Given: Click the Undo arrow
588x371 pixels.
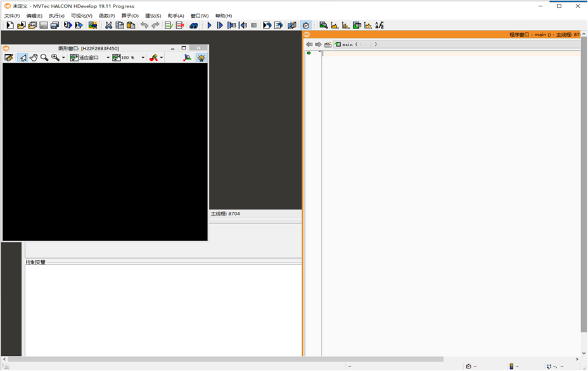Looking at the screenshot, I should click(144, 25).
